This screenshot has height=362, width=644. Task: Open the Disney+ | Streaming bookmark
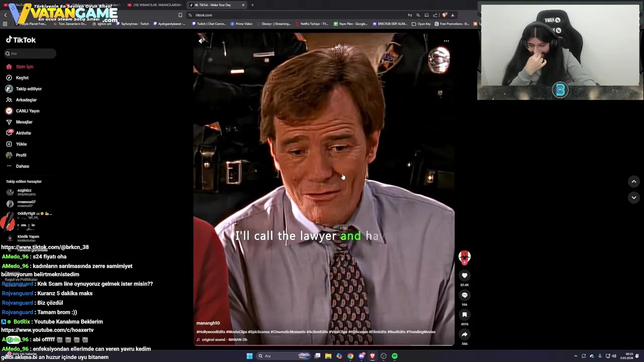click(274, 24)
